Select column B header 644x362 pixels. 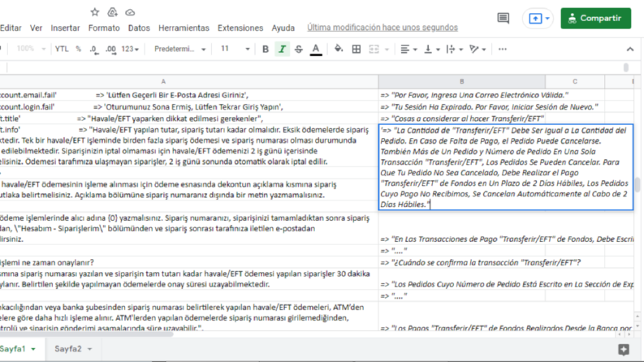pyautogui.click(x=461, y=81)
